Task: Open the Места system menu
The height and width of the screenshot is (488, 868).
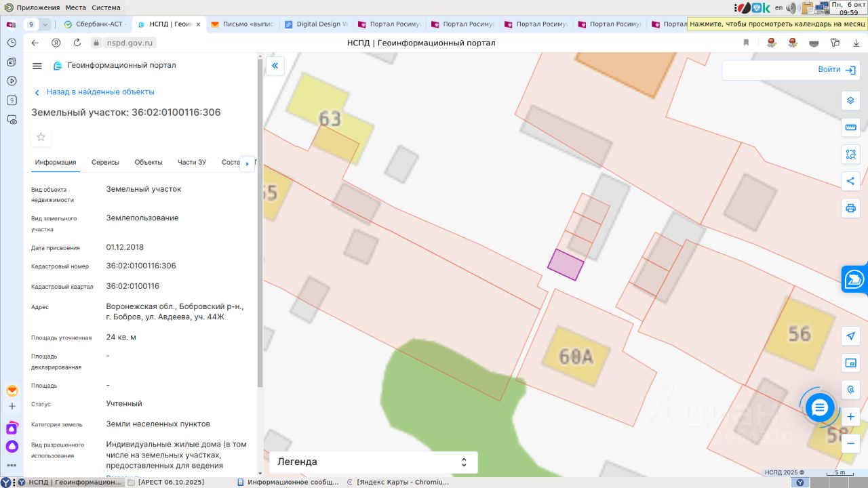Action: coord(76,7)
